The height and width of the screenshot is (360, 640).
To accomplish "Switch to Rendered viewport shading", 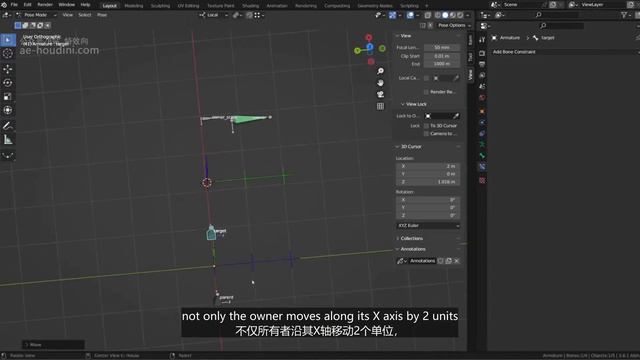I will point(460,15).
